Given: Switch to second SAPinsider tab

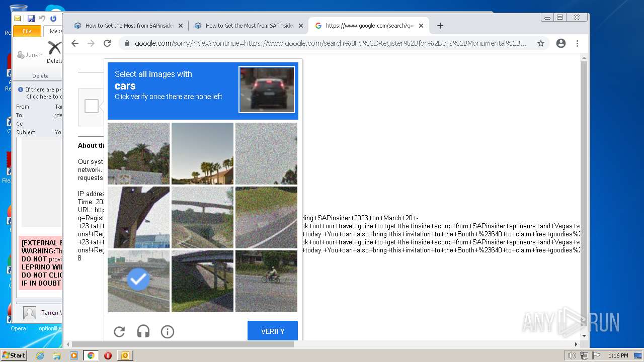Looking at the screenshot, I should pos(249,26).
